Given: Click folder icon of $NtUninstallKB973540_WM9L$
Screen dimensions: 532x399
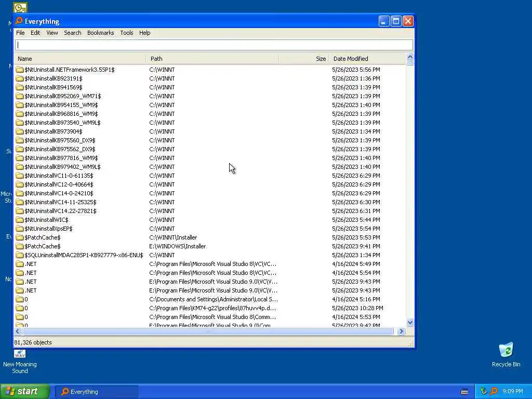Looking at the screenshot, I should tap(20, 123).
